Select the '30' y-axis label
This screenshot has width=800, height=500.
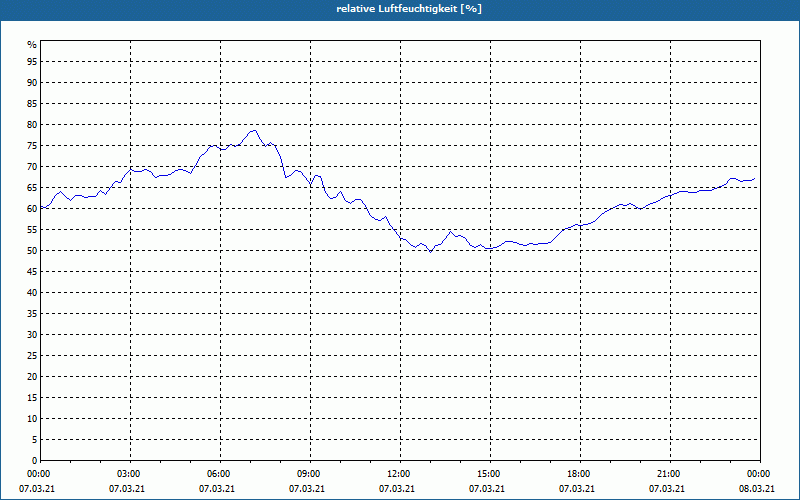click(x=32, y=335)
